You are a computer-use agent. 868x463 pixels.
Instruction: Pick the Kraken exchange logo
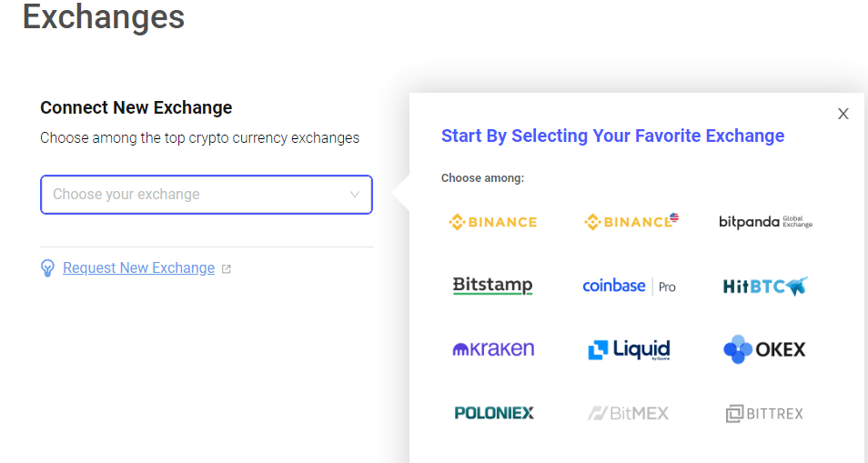pos(493,349)
